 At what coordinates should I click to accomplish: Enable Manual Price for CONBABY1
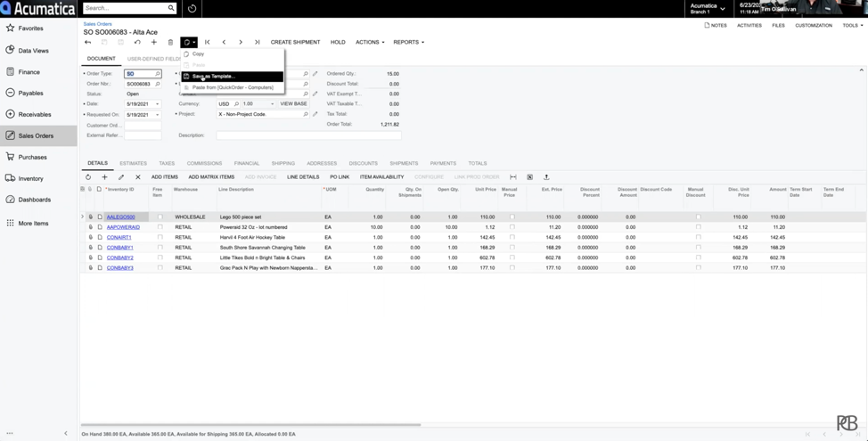pos(512,248)
